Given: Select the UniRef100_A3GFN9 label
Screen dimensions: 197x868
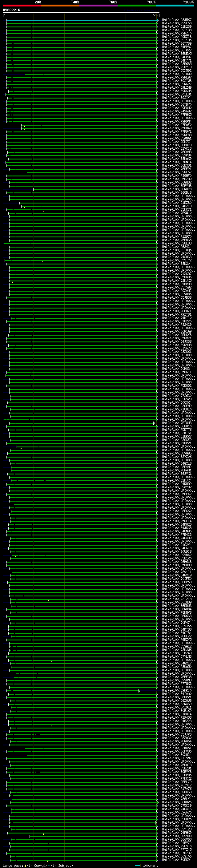Looking at the screenshot, I should tap(176, 406).
